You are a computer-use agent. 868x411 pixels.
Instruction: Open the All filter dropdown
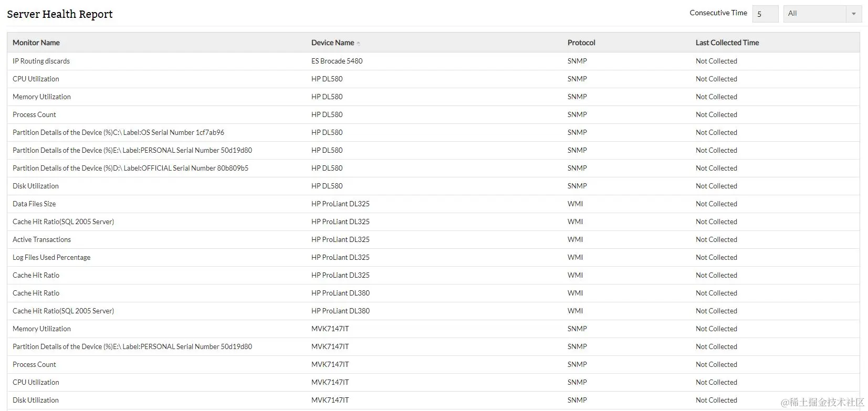(x=822, y=14)
